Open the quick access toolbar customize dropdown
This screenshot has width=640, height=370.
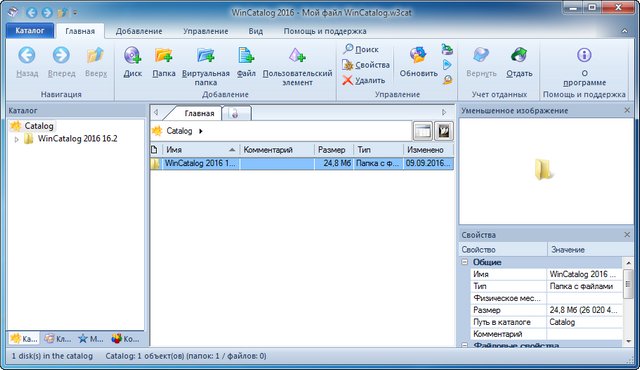(x=75, y=13)
